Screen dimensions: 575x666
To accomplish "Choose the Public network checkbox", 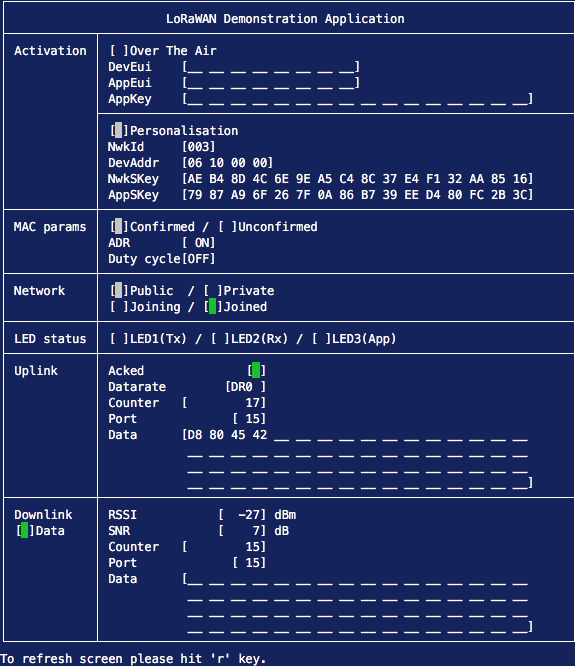I will pyautogui.click(x=119, y=291).
